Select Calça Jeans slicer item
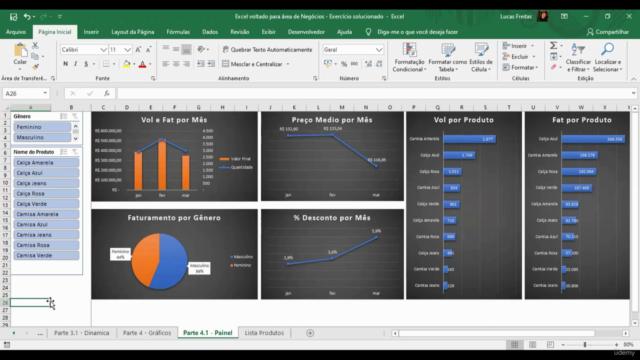The image size is (640, 360). 46,183
